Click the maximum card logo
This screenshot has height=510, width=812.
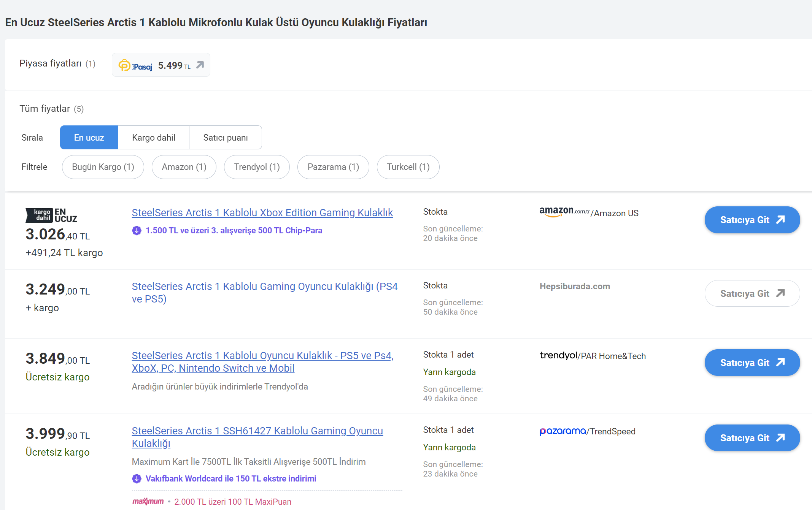click(148, 502)
